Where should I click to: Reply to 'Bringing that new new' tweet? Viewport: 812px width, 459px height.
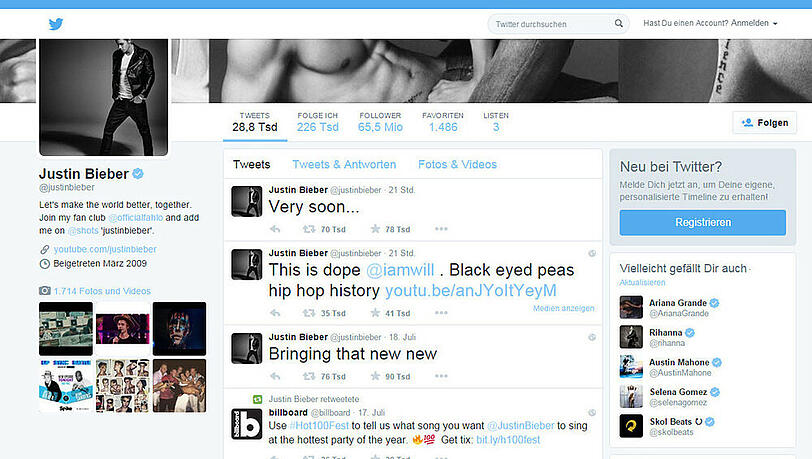275,376
